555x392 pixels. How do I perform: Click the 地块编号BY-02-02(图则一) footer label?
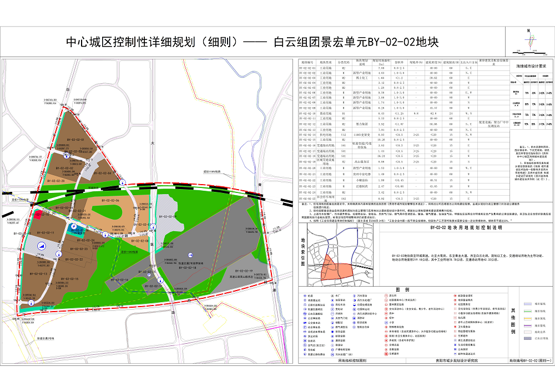[x=530, y=360]
